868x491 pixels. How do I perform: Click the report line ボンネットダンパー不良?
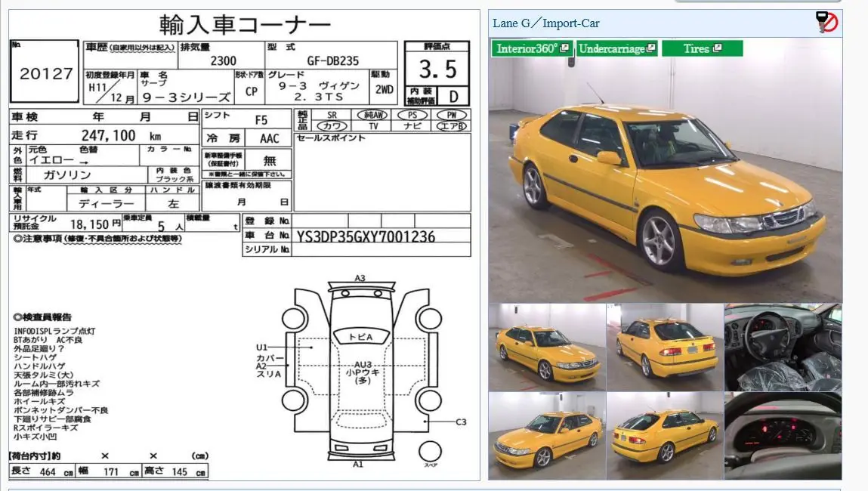click(x=61, y=410)
